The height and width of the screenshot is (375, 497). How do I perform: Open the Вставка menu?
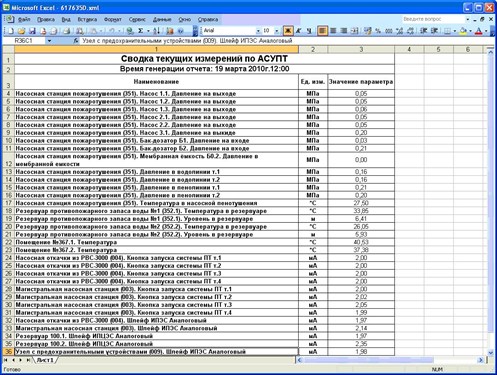point(87,19)
